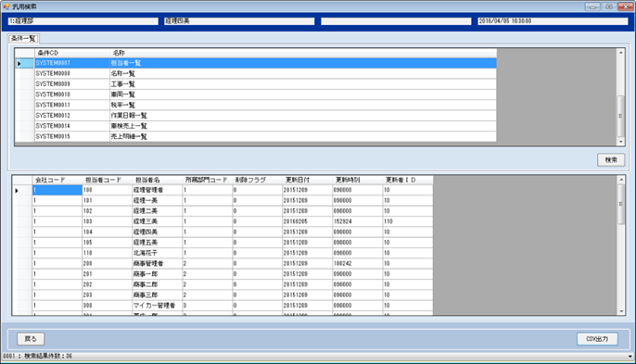
Task: Click the 車検売上一覧 name cell
Action: (x=303, y=127)
